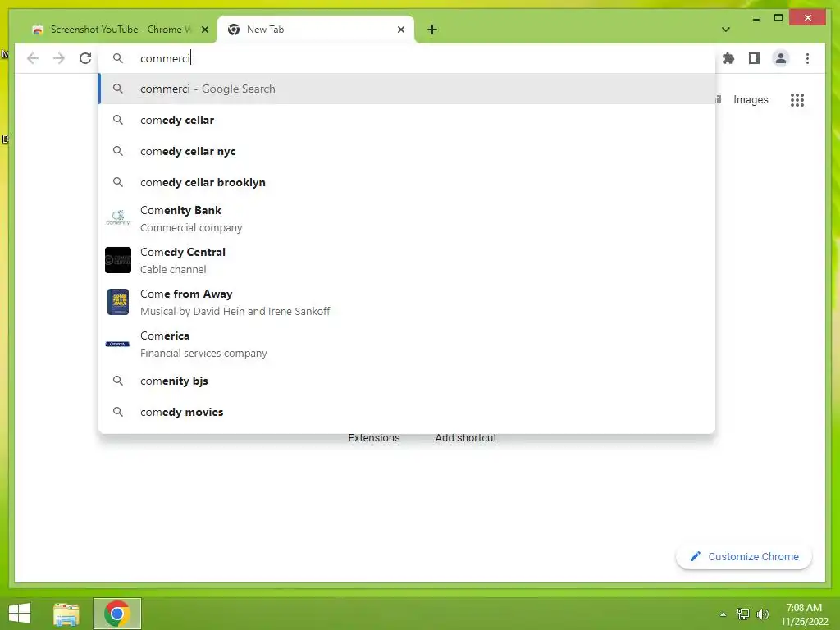Screen dimensions: 840x630
Task: Click the Customize Chrome button
Action: click(744, 557)
